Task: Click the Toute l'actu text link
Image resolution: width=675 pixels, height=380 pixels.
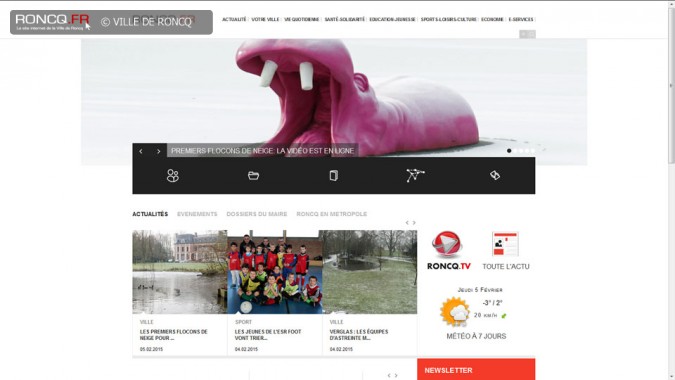Action: point(506,266)
